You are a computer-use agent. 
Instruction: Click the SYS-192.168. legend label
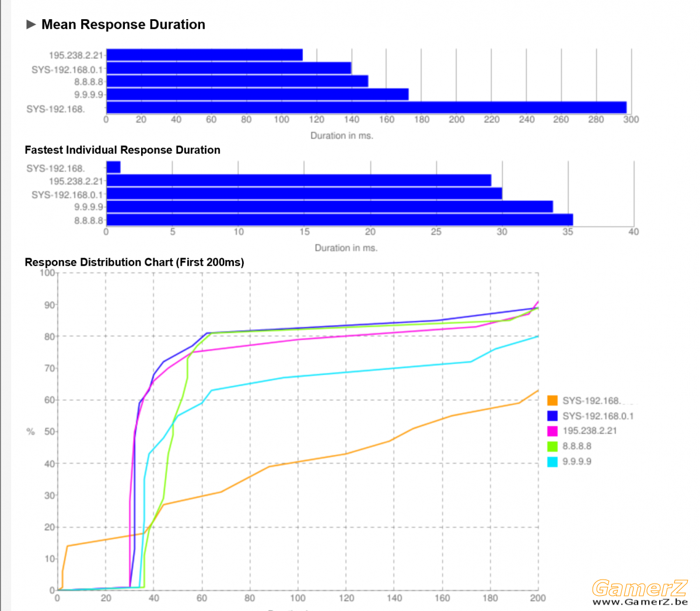point(591,401)
